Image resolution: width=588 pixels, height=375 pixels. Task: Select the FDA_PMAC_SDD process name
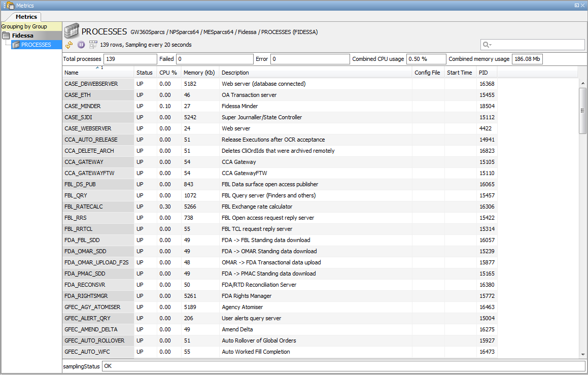(85, 274)
